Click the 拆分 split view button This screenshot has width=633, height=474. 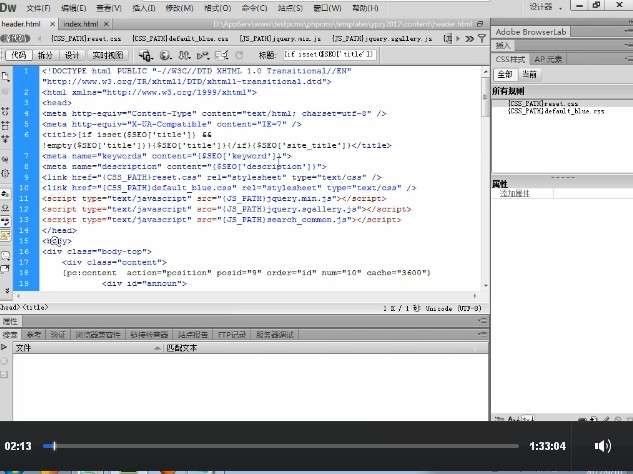pos(46,54)
